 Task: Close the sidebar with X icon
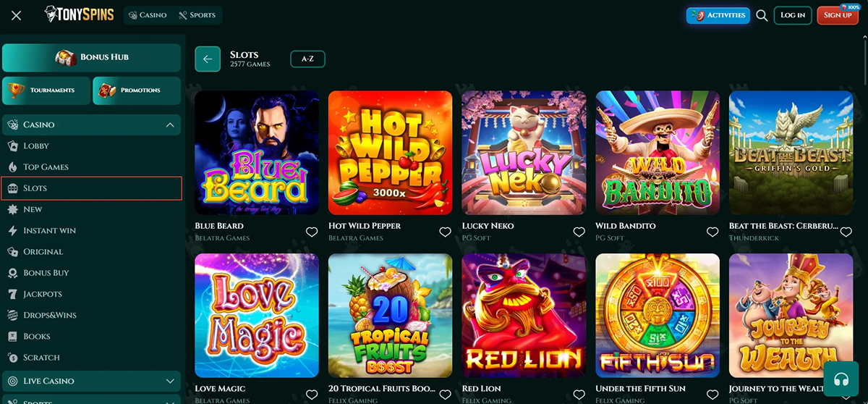coord(17,15)
